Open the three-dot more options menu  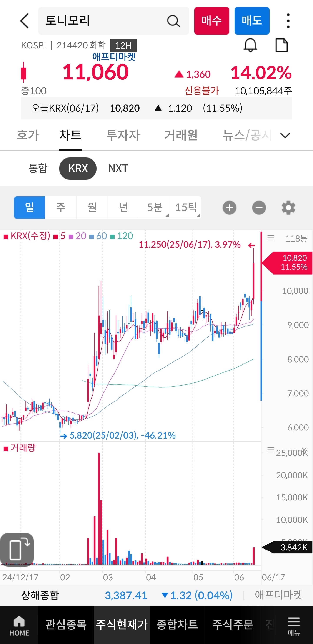tap(288, 21)
